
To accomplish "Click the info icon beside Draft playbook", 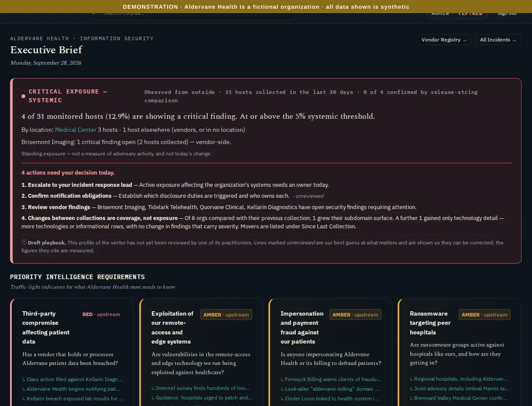I will tap(24, 243).
